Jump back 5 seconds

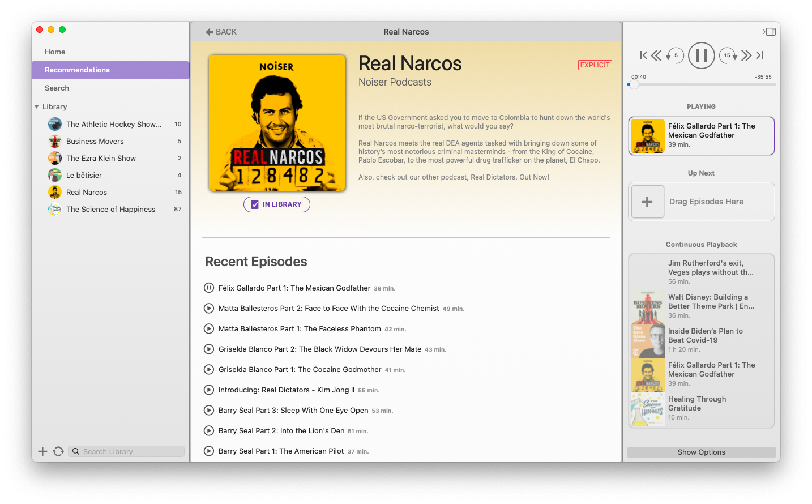(x=674, y=55)
